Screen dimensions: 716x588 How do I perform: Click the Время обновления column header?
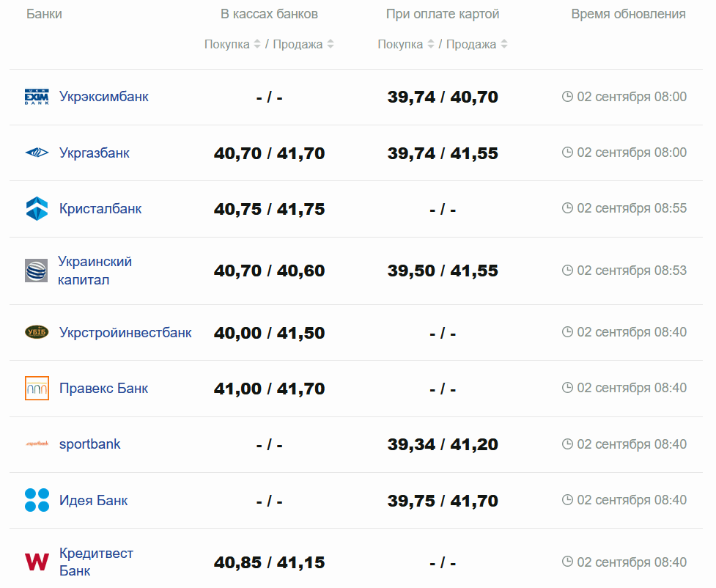(628, 14)
